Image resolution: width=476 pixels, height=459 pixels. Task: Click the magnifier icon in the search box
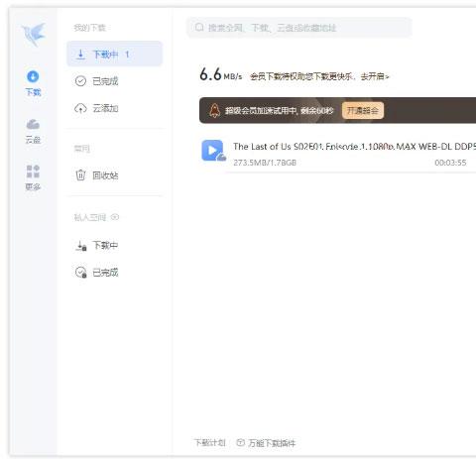[x=199, y=27]
